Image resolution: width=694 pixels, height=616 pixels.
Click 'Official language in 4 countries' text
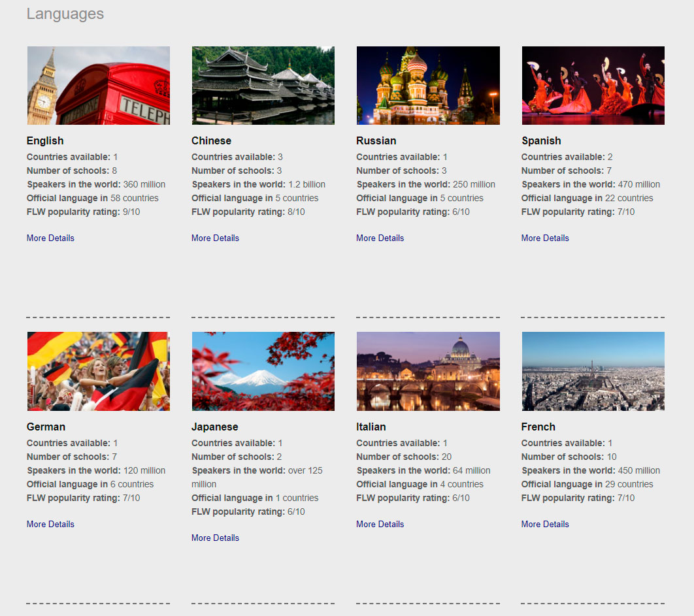point(420,484)
